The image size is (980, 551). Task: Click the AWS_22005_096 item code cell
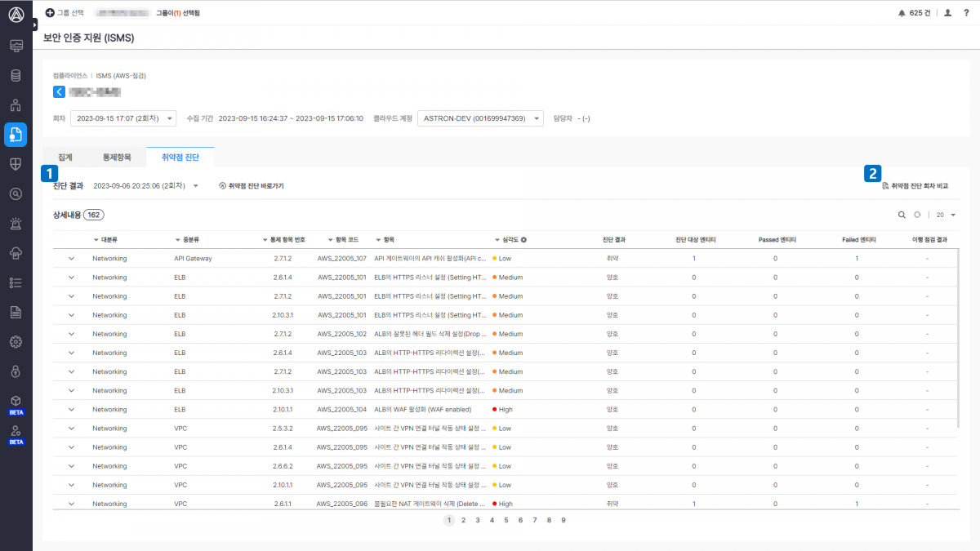341,504
